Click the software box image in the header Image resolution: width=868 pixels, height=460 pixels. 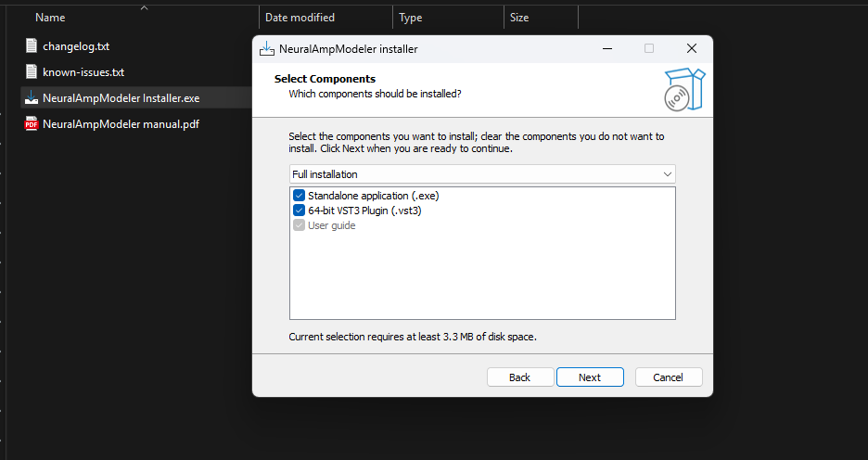pos(683,90)
